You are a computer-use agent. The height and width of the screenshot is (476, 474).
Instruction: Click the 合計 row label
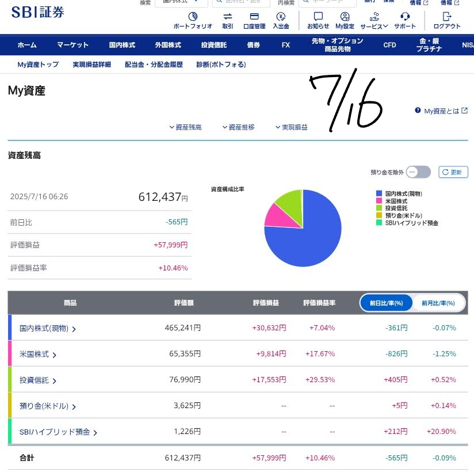[x=26, y=458]
